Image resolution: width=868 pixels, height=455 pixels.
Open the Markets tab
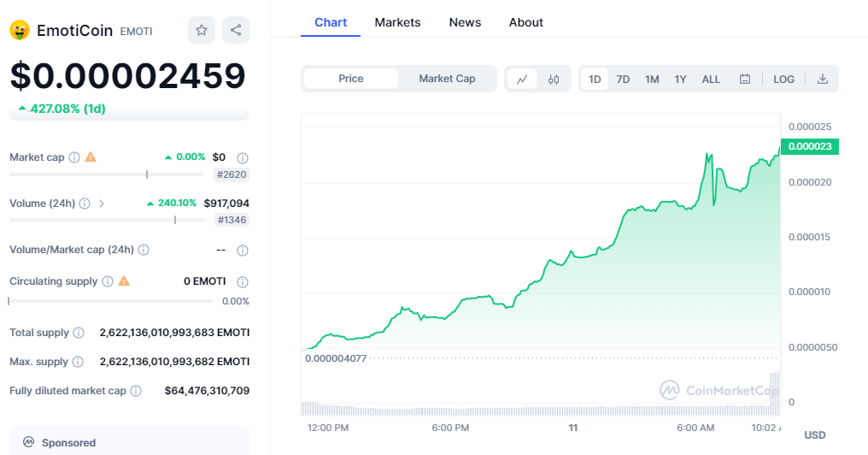[397, 23]
